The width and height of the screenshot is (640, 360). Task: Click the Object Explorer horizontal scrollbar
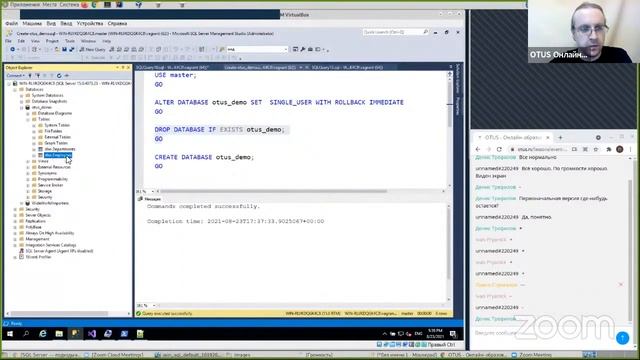click(x=59, y=313)
